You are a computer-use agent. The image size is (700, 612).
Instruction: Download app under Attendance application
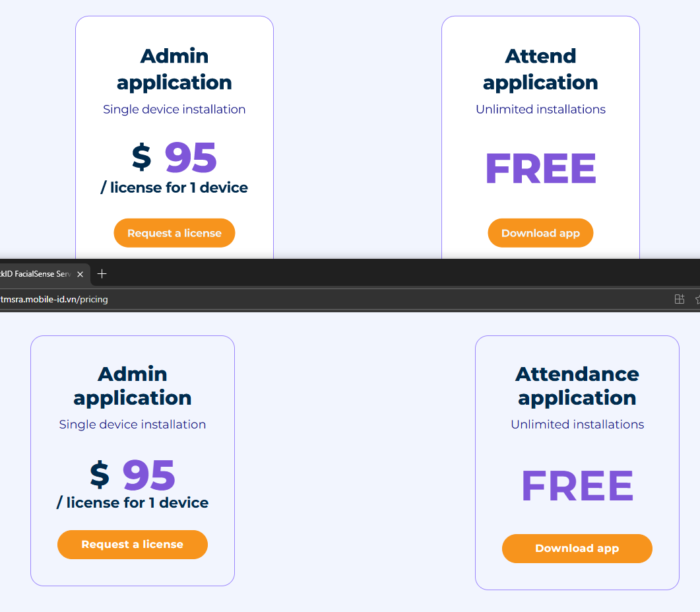[577, 549]
